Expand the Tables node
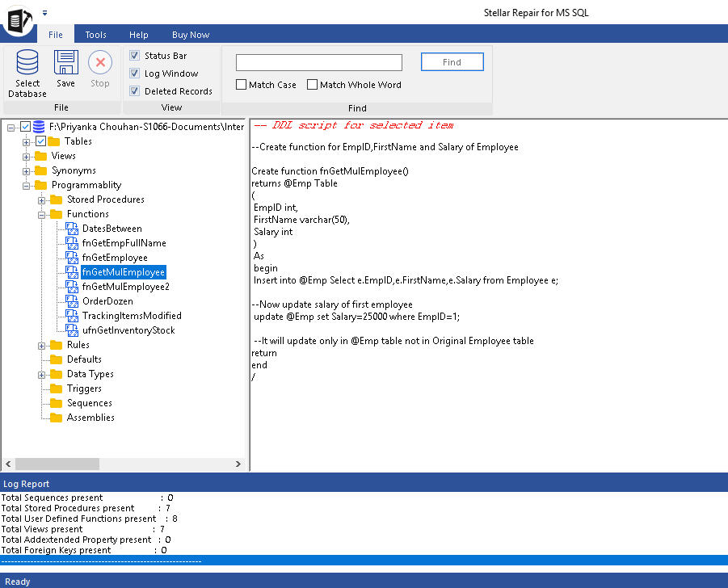This screenshot has height=588, width=728. click(x=26, y=142)
